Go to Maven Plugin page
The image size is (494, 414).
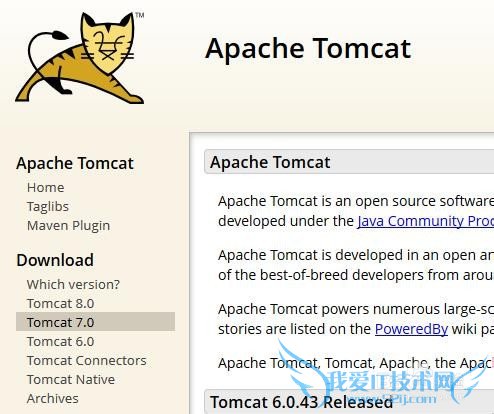click(69, 226)
